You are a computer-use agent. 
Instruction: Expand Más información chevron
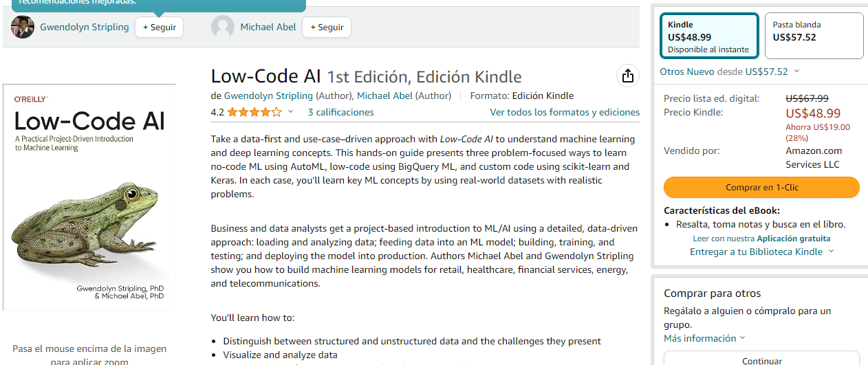click(742, 338)
